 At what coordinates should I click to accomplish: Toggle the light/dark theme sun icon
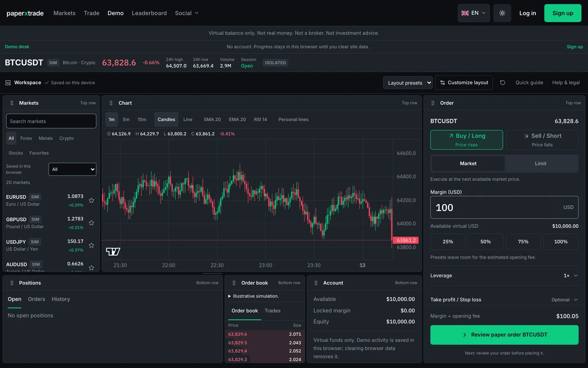click(x=502, y=13)
